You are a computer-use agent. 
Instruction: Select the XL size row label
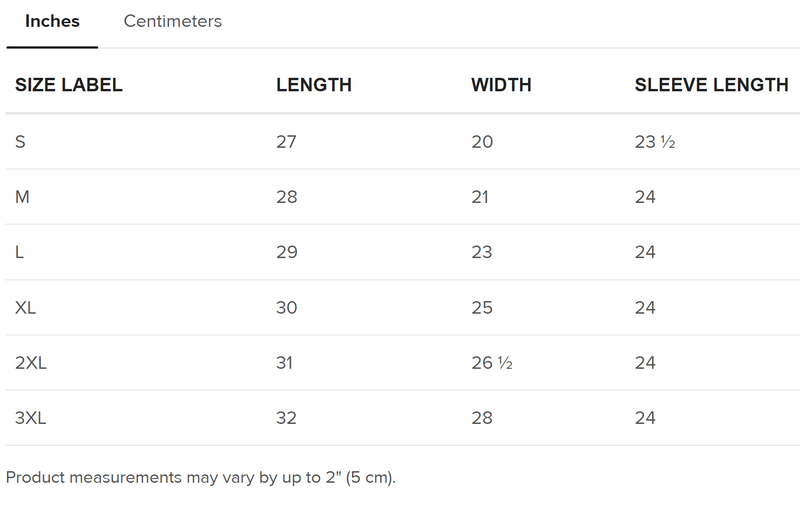pos(27,307)
